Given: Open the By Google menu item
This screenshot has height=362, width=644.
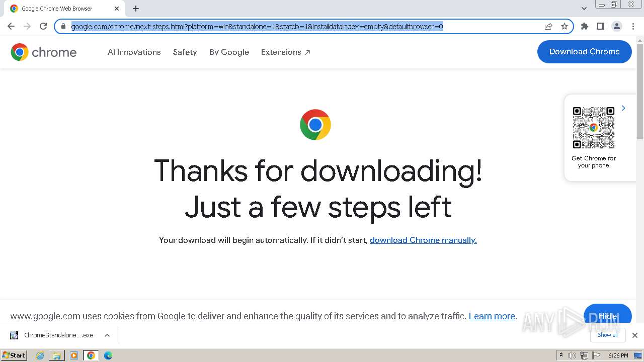Looking at the screenshot, I should [229, 52].
